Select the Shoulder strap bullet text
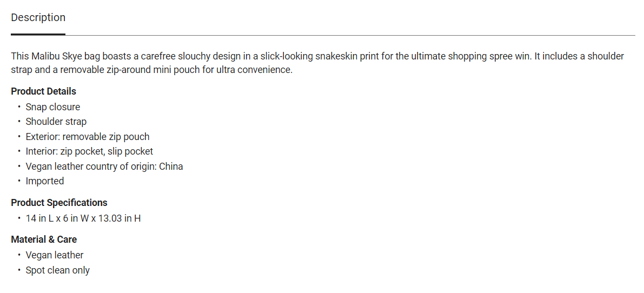 pyautogui.click(x=56, y=122)
